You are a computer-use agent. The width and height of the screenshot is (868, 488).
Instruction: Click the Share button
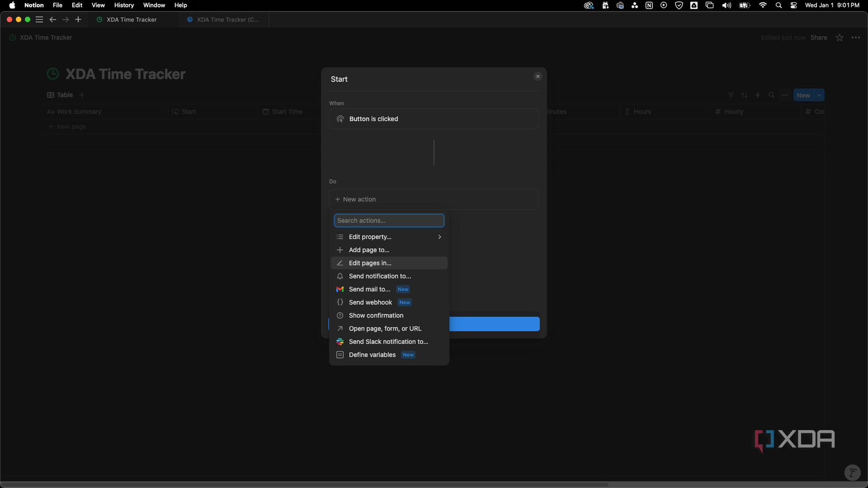[819, 37]
